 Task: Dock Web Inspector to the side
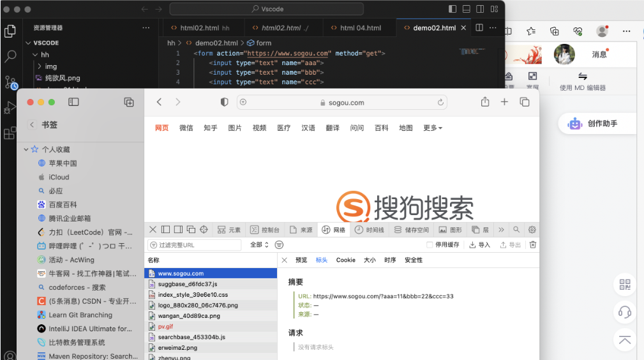178,229
